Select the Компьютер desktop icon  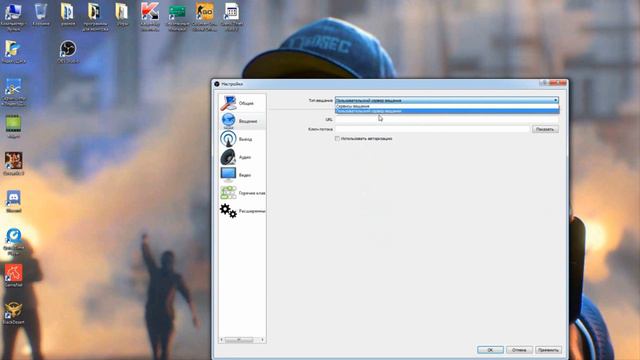click(13, 16)
